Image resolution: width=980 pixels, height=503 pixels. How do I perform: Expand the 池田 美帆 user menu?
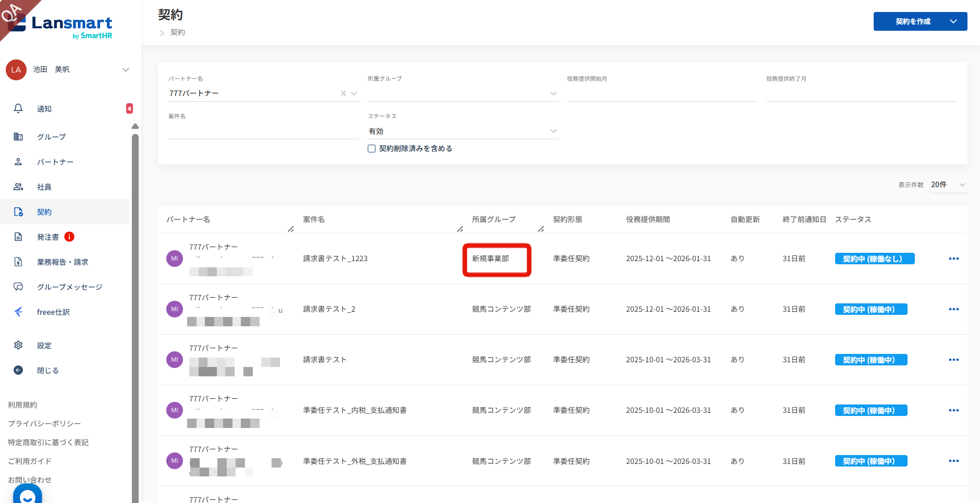coord(126,70)
